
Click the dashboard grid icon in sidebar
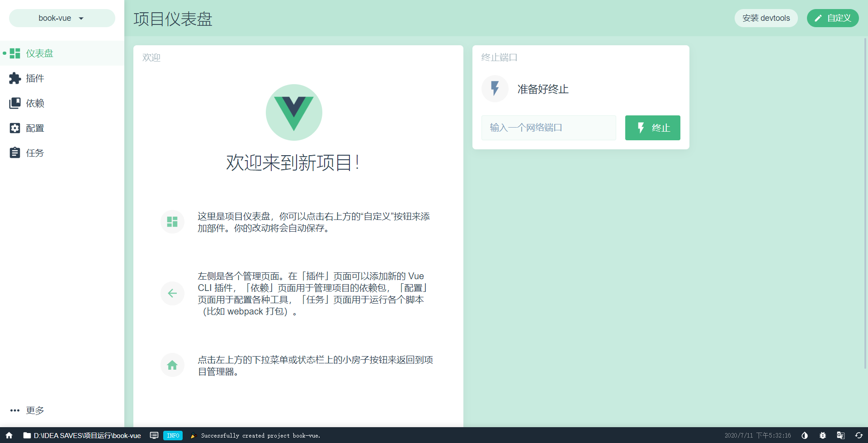pos(15,53)
